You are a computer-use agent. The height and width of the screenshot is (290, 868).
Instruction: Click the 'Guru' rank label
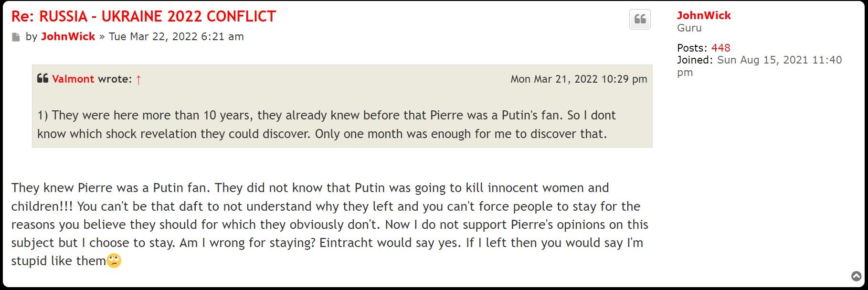coord(689,28)
